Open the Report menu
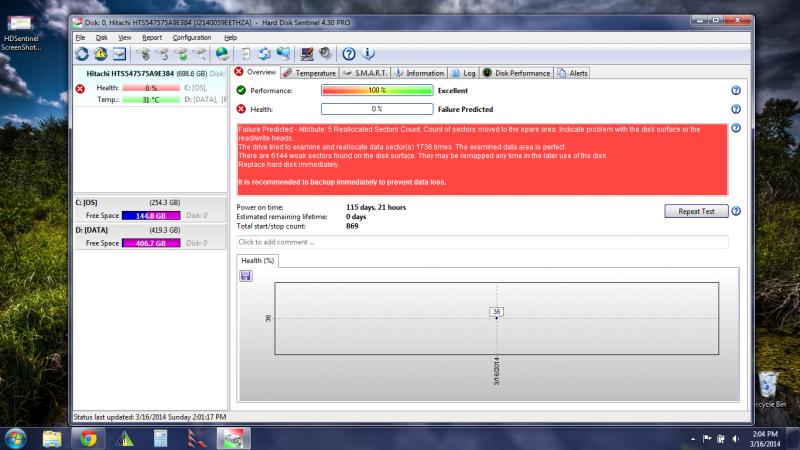The height and width of the screenshot is (450, 800). pyautogui.click(x=152, y=38)
